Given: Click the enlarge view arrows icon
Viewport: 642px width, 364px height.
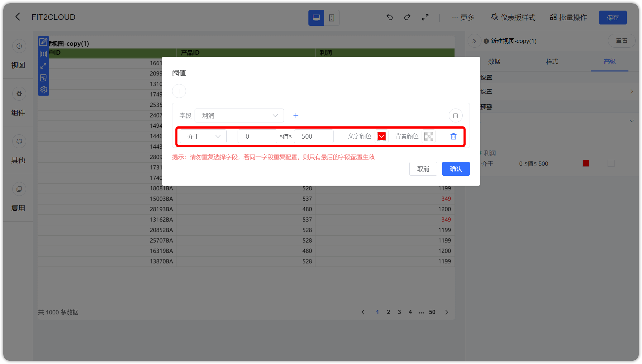Looking at the screenshot, I should [43, 66].
